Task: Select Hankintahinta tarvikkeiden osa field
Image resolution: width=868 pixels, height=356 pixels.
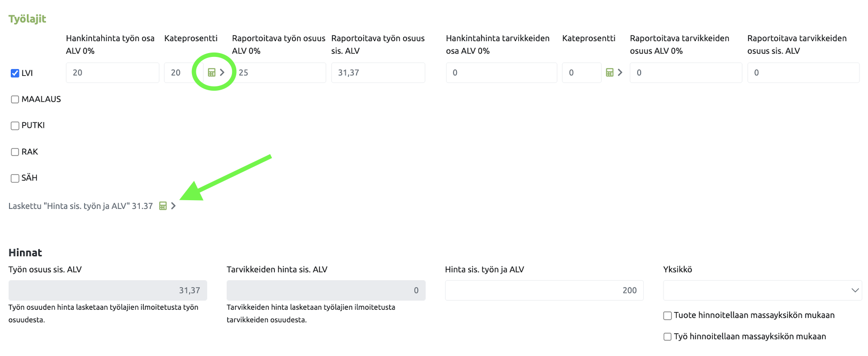Action: click(x=501, y=72)
